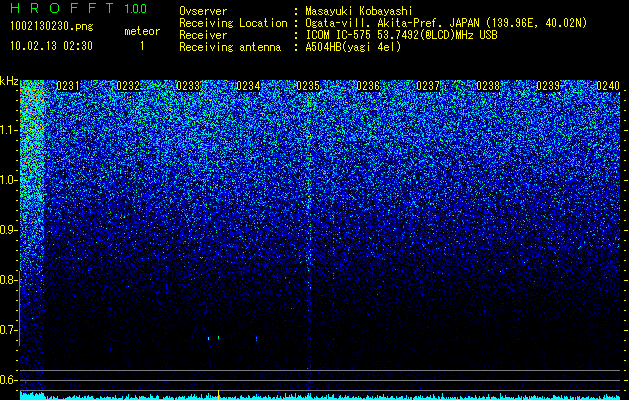Viewport: 629px width, 400px height.
Task: Select the file name 1002130230.png
Action: 52,26
